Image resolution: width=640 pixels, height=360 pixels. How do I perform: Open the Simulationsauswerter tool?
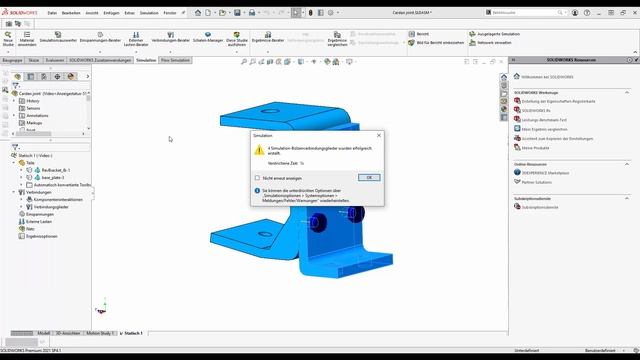58,37
